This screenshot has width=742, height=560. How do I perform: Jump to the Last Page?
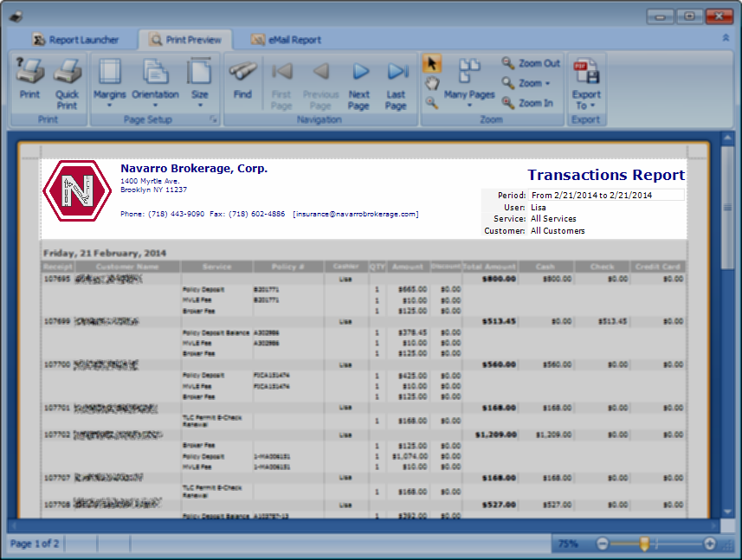[x=397, y=82]
